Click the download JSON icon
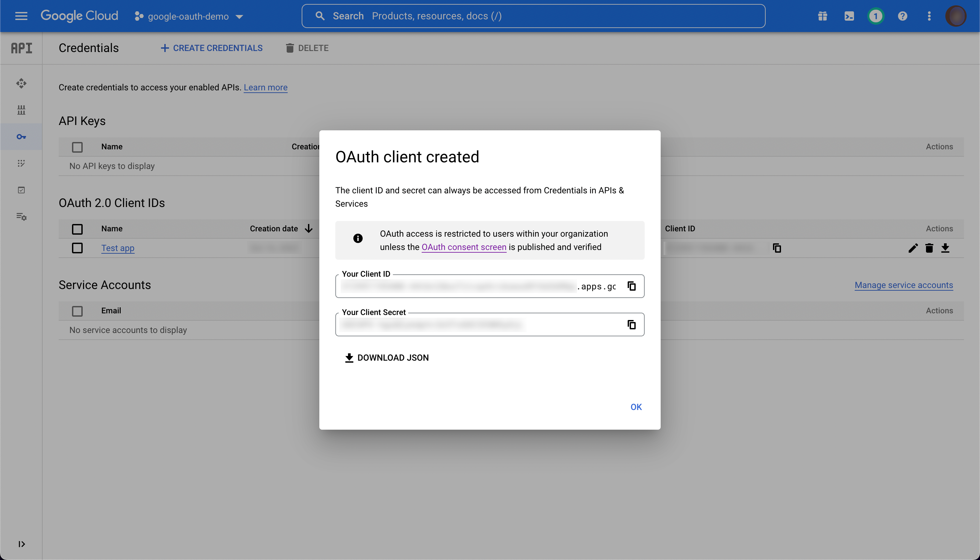The image size is (980, 560). tap(349, 357)
